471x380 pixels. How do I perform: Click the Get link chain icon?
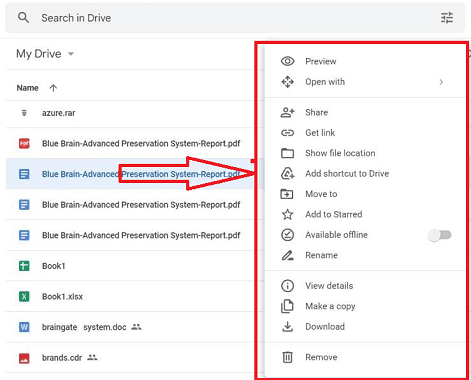(x=287, y=133)
